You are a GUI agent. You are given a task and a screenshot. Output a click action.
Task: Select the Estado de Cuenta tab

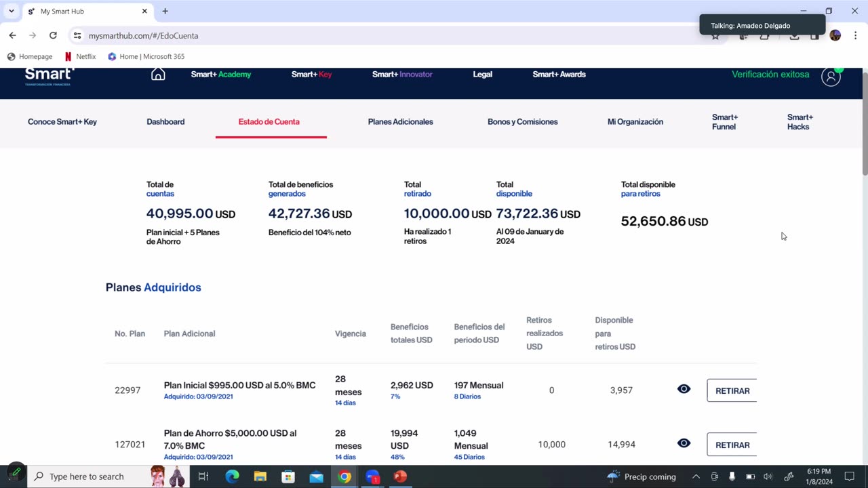tap(269, 122)
